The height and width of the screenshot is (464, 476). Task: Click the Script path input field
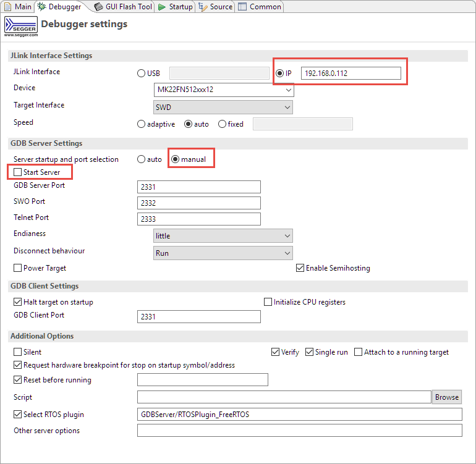(284, 397)
